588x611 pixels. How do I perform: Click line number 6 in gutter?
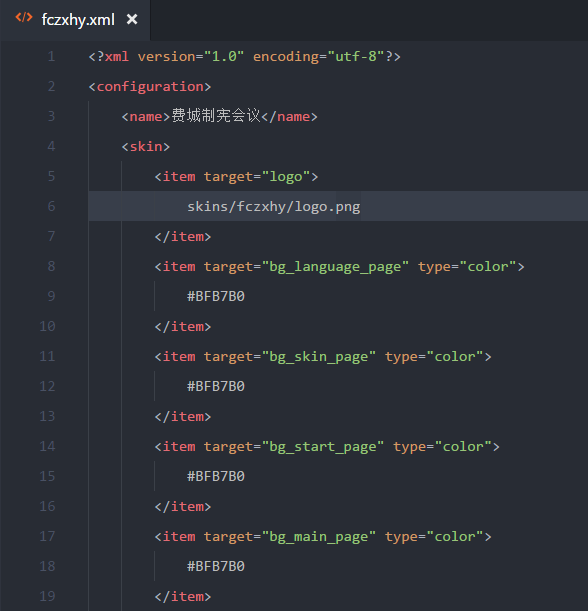pos(51,207)
